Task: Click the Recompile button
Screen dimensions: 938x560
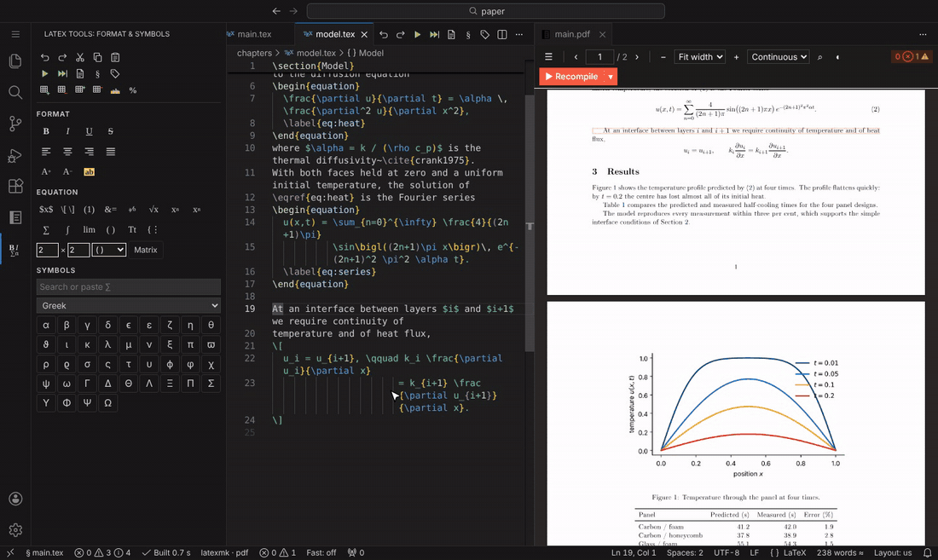Action: pyautogui.click(x=572, y=77)
